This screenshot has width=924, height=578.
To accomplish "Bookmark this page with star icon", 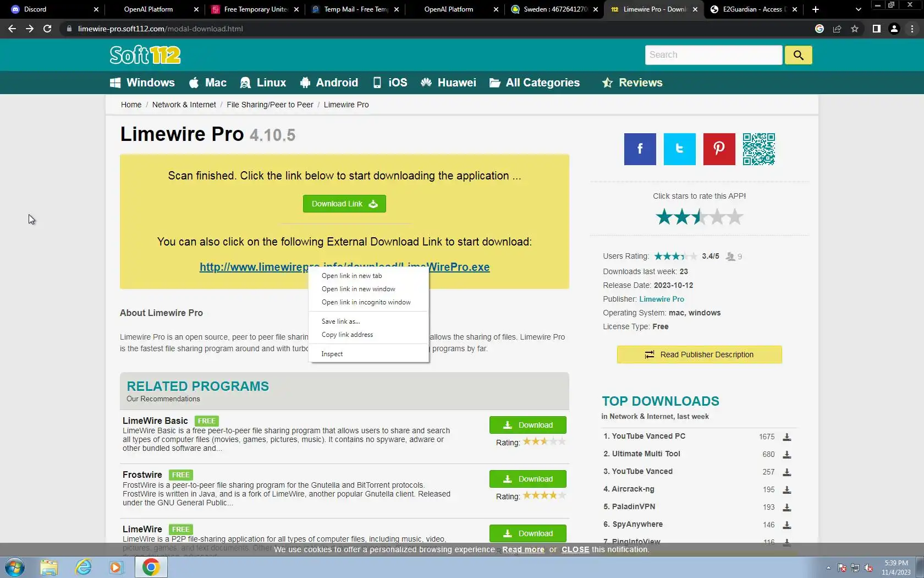I will (x=854, y=29).
